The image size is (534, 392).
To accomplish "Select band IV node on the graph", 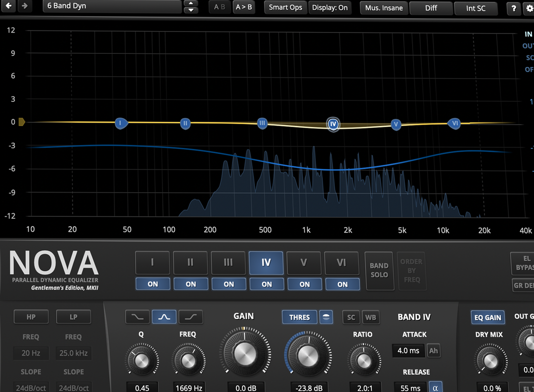I will pos(333,124).
